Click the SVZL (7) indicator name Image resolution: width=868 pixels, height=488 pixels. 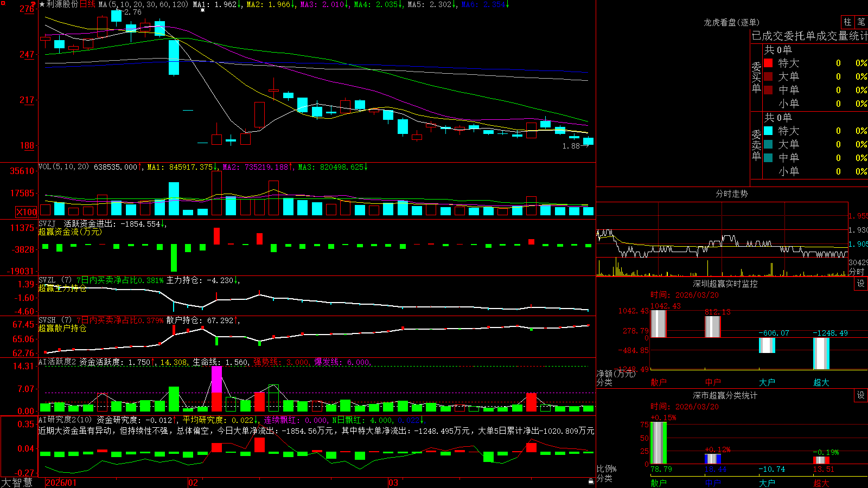tap(55, 280)
